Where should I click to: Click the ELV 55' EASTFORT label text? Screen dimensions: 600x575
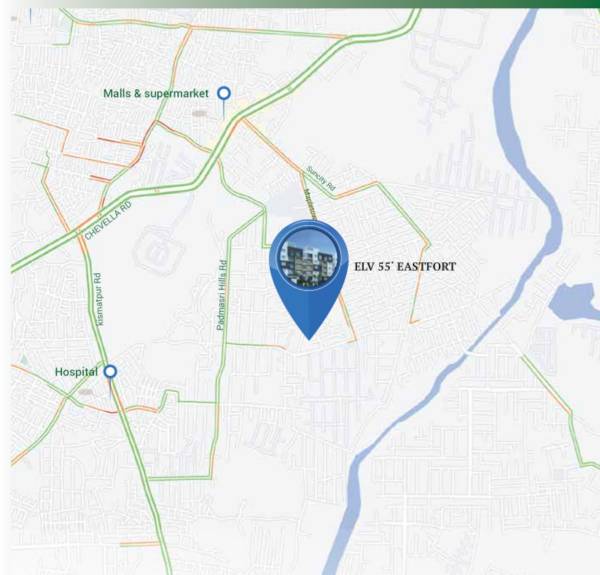tap(405, 267)
